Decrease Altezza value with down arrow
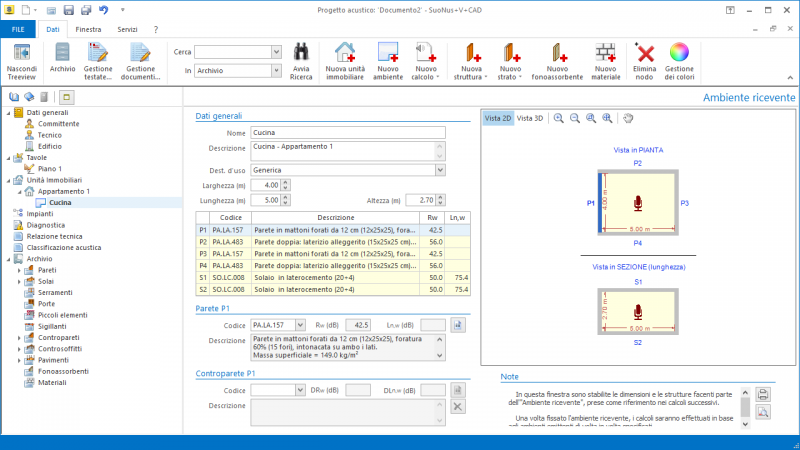Image resolution: width=800 pixels, height=450 pixels. click(x=441, y=203)
